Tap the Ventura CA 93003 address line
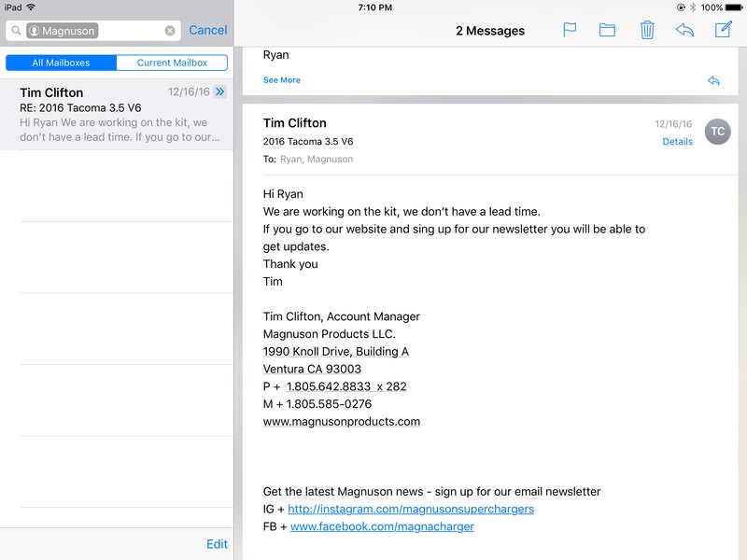Image resolution: width=747 pixels, height=560 pixels. tap(312, 369)
